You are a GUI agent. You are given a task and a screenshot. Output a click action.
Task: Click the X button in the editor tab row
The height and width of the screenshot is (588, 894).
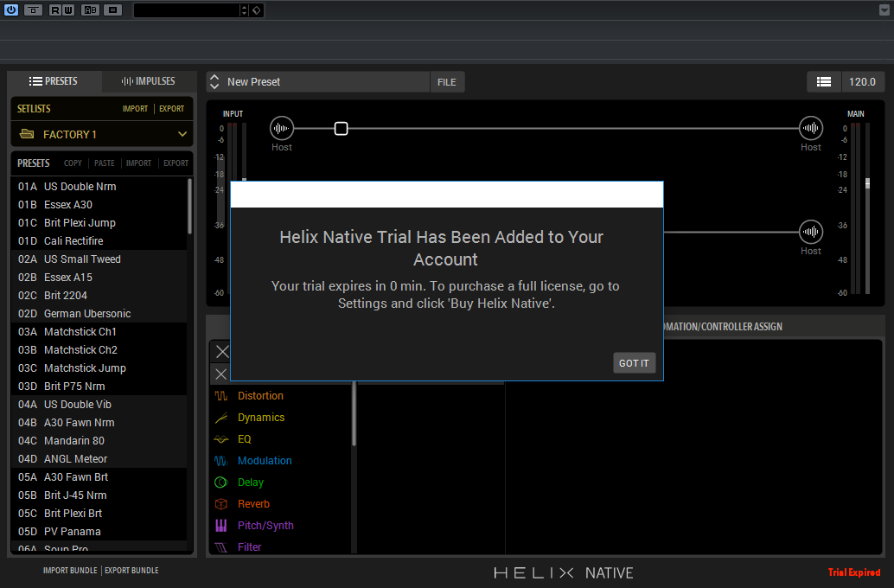click(x=222, y=352)
